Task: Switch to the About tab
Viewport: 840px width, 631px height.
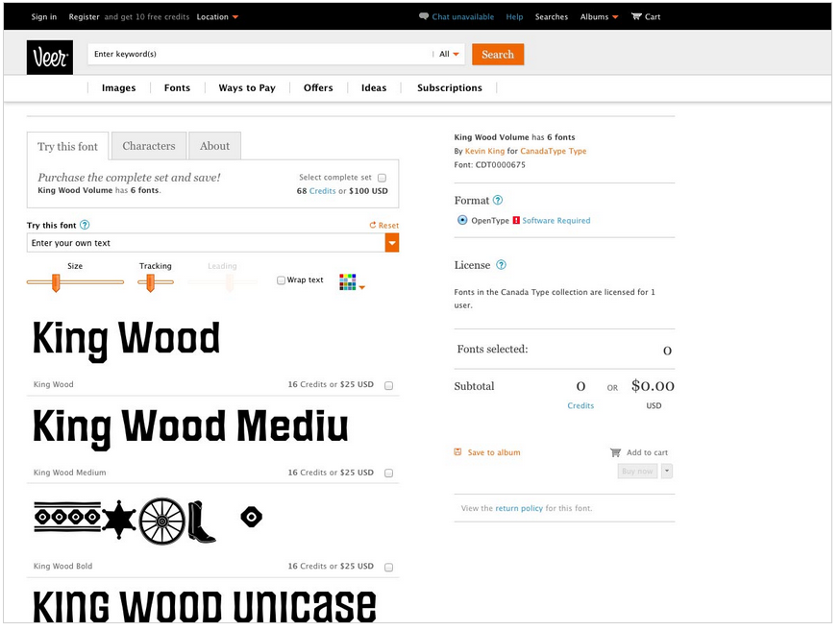Action: (215, 146)
